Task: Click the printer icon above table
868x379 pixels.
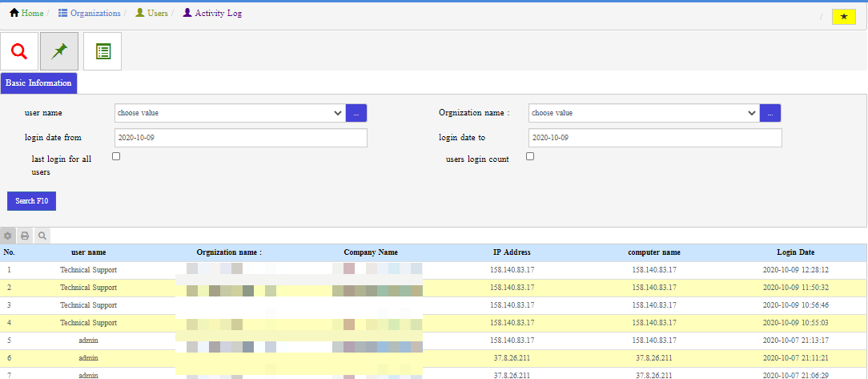Action: coord(25,236)
